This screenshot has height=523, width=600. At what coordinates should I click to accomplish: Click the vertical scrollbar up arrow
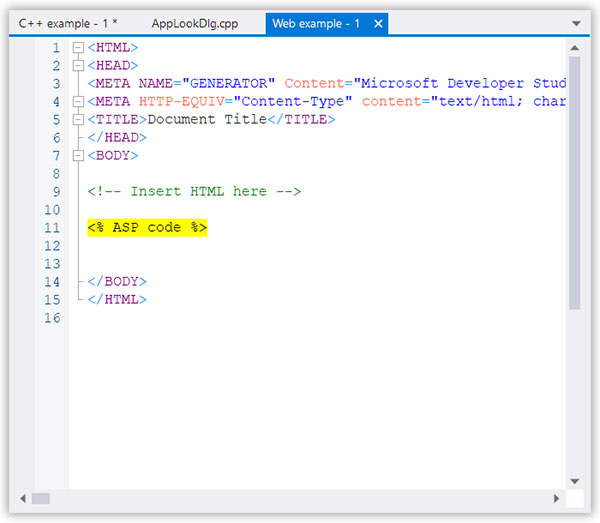574,48
